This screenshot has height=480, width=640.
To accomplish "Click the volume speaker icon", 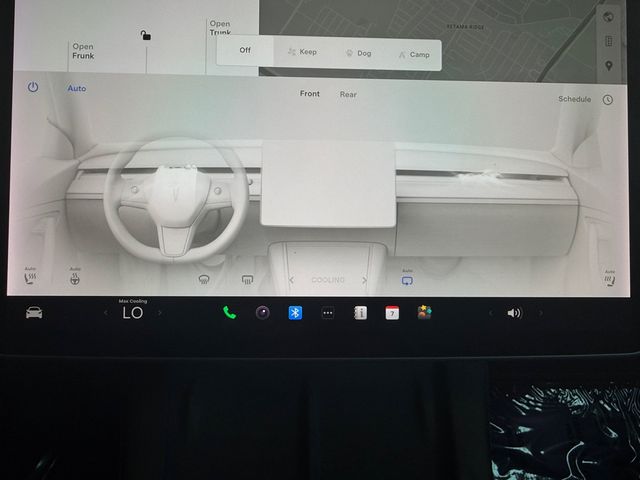I will click(x=514, y=313).
